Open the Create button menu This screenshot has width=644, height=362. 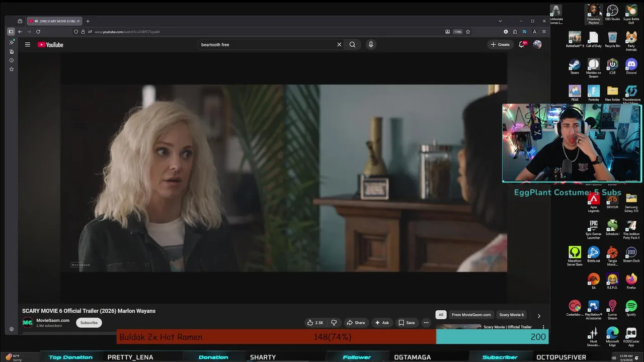pyautogui.click(x=500, y=45)
